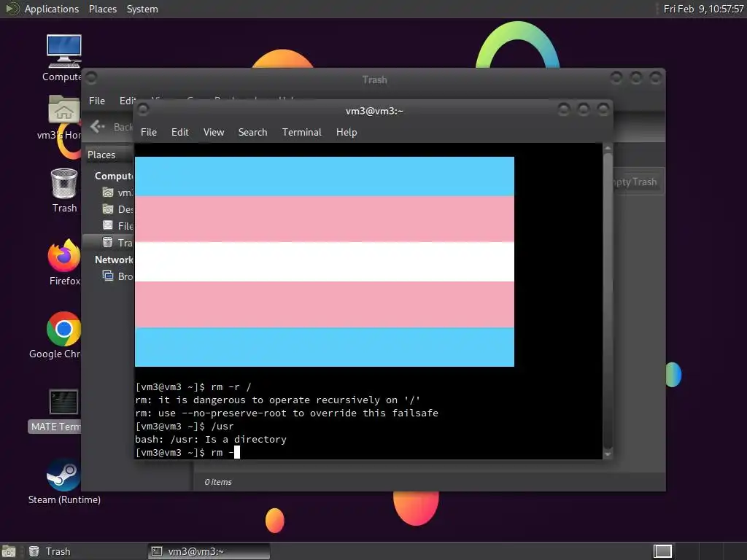Click the Back arrow in Trash window
The width and height of the screenshot is (747, 560).
pyautogui.click(x=98, y=126)
